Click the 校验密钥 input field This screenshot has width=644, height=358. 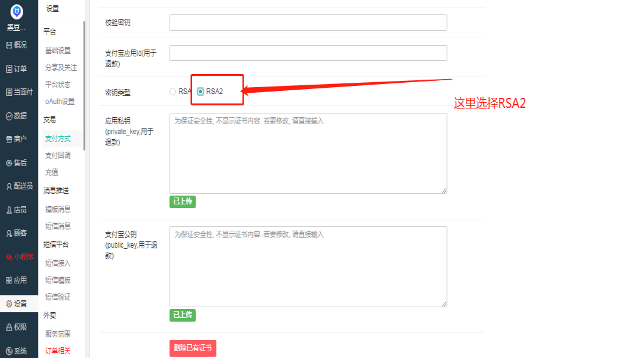(308, 23)
